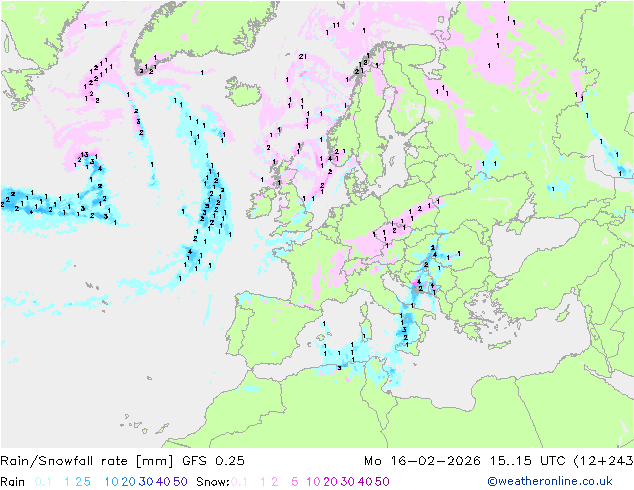Click the 'Rain/Snowfall rate [mm] GFS 0.25' title

click(x=123, y=461)
